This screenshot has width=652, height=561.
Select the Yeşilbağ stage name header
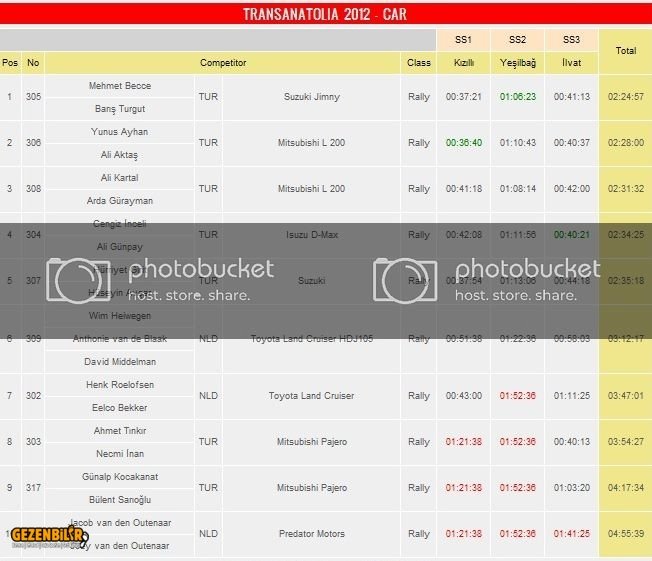click(517, 63)
